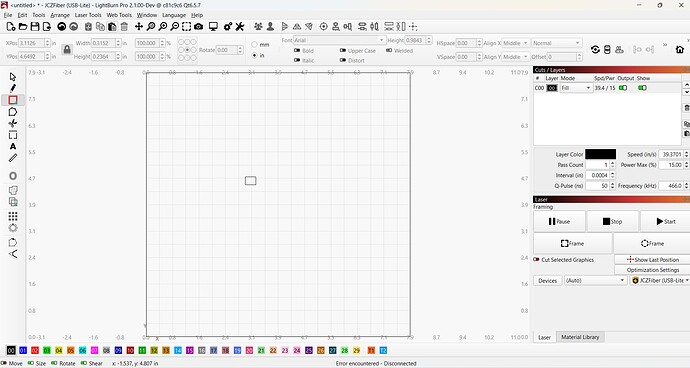Choose the Measure ruler tool
The height and width of the screenshot is (368, 690).
click(13, 158)
